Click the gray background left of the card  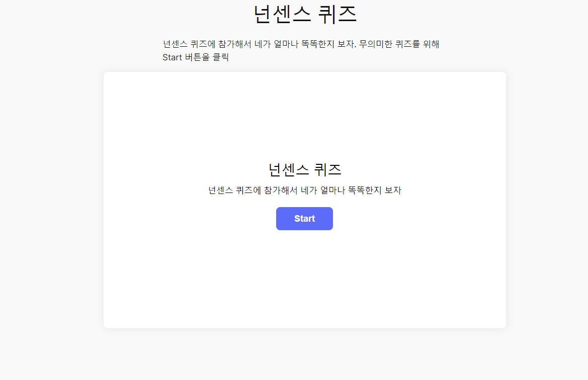click(x=50, y=201)
